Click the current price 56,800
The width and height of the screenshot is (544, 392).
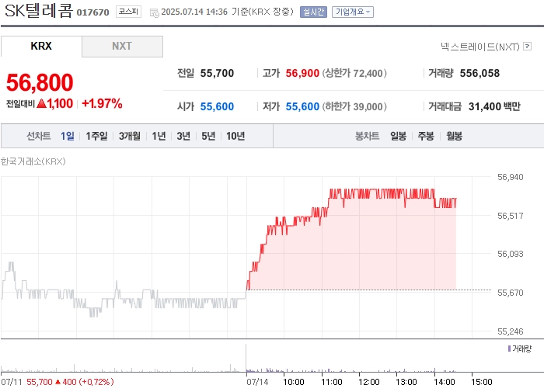tap(40, 83)
